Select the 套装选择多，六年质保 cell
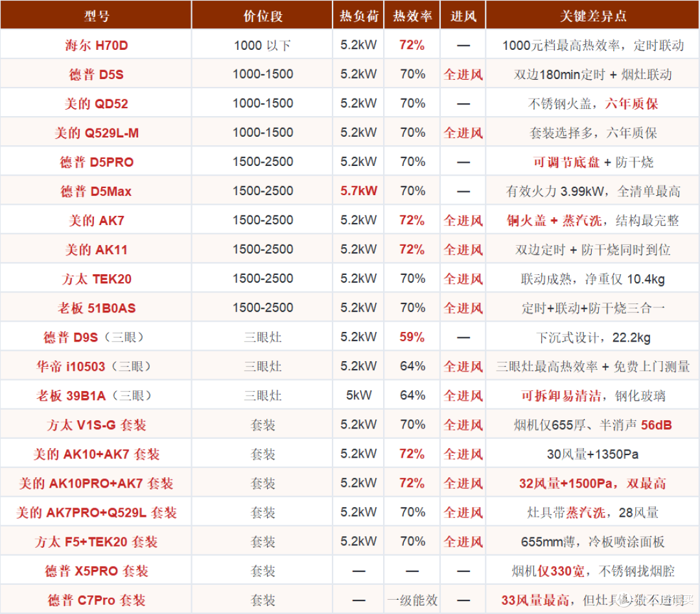 (593, 133)
